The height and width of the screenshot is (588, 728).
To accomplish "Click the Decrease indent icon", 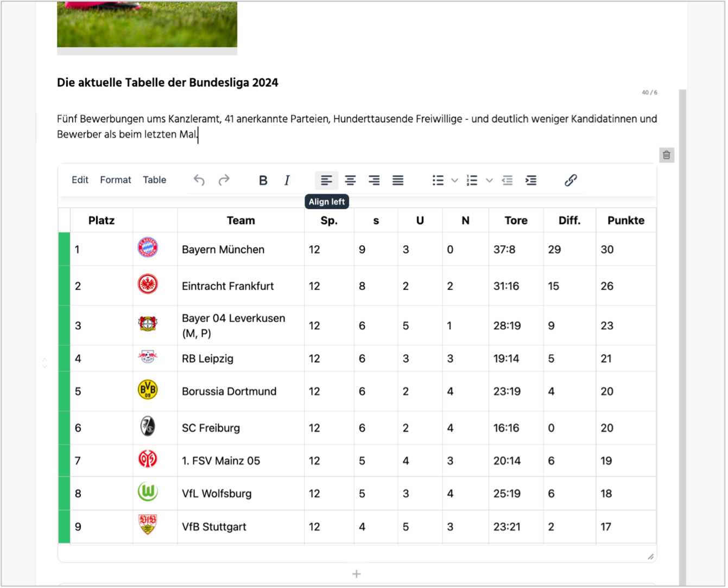I will pyautogui.click(x=508, y=180).
